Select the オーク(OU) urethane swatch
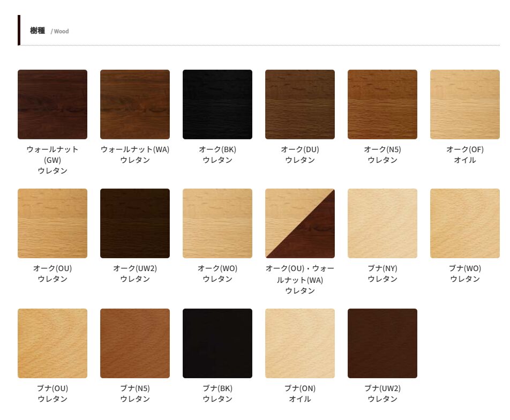 coord(52,223)
